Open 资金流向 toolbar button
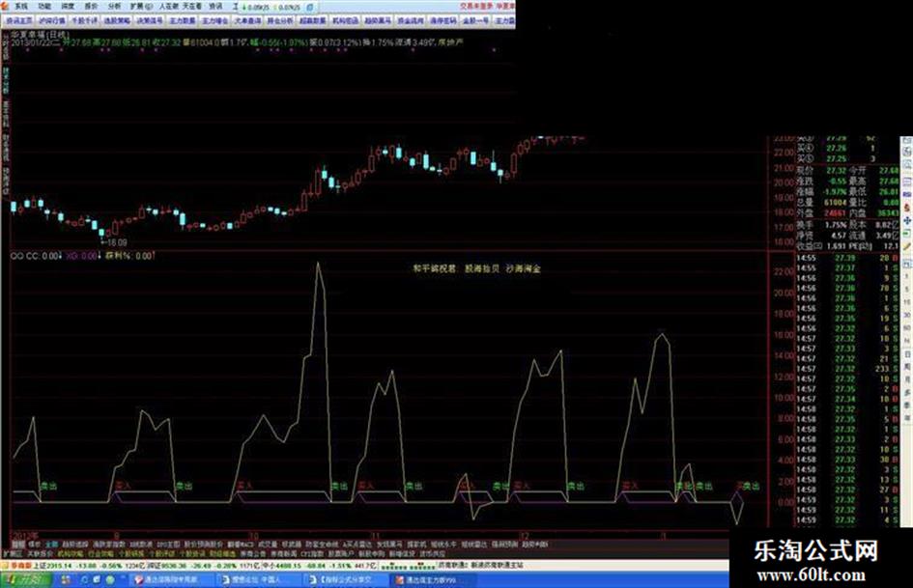 [411, 20]
